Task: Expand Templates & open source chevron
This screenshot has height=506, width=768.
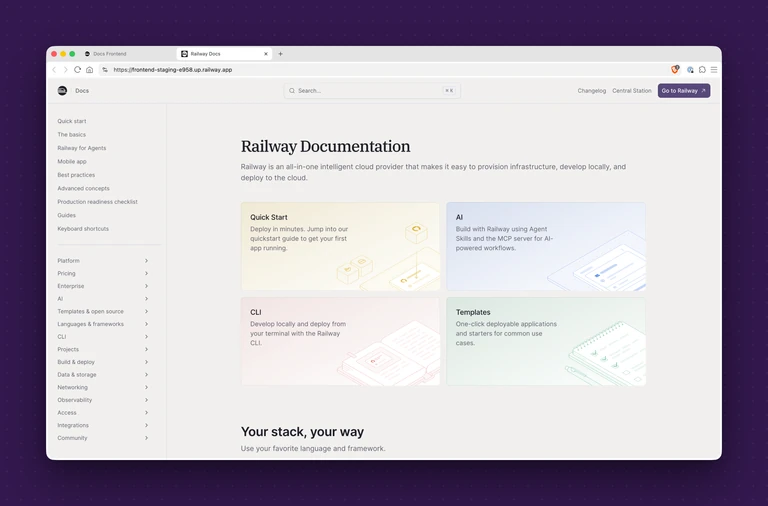Action: point(146,312)
